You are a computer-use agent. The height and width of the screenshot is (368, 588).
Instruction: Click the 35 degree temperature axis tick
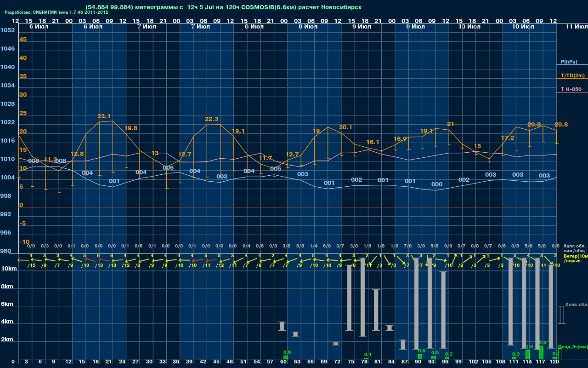[x=23, y=76]
